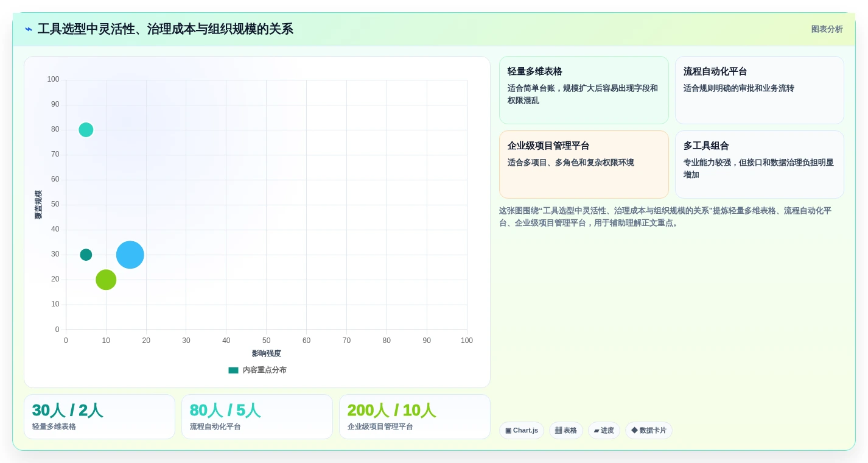Click text 适合多项目、多角色和复杂权限环境
The width and height of the screenshot is (868, 463).
pos(571,163)
